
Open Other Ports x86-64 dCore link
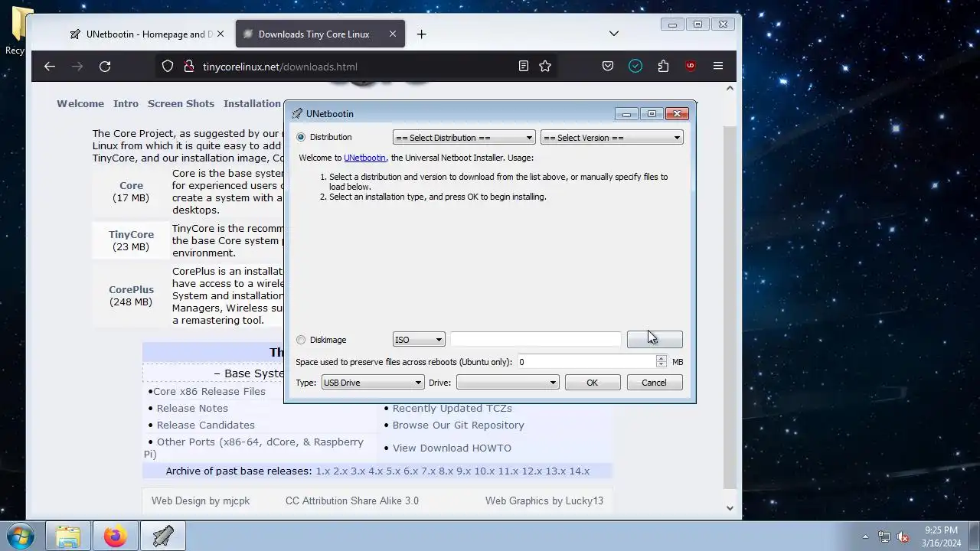point(253,448)
